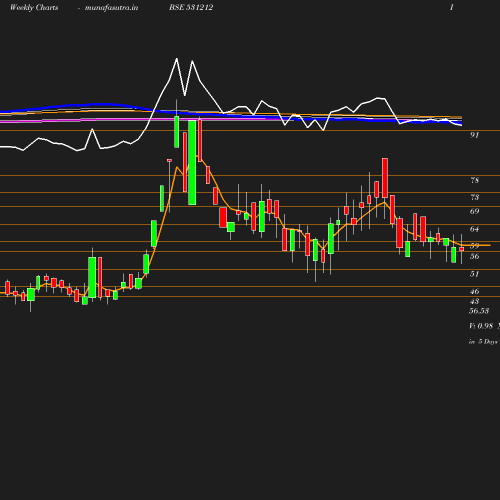Screen dimensions: 500x500
Task: Click the price level label "56"
Action: [475, 256]
